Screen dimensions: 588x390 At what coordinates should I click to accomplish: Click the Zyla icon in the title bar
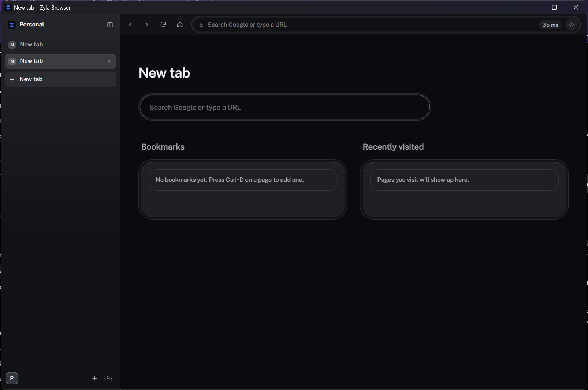point(8,7)
